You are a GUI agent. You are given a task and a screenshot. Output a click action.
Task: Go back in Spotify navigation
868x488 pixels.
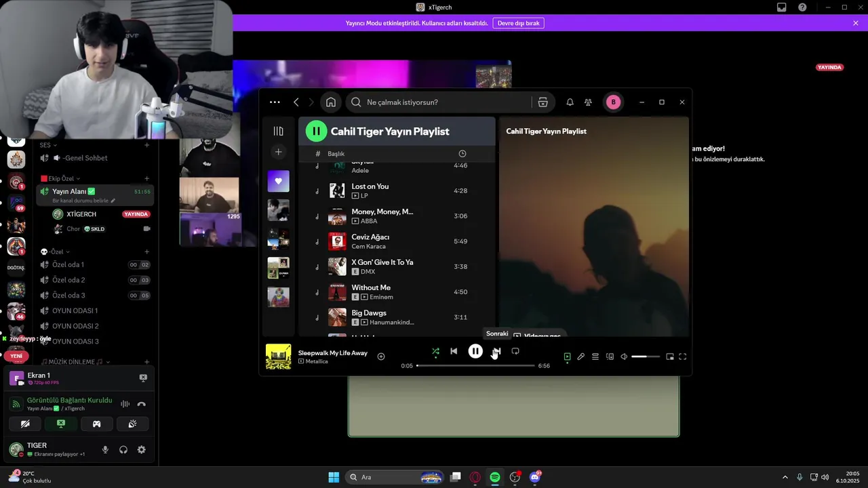click(296, 102)
